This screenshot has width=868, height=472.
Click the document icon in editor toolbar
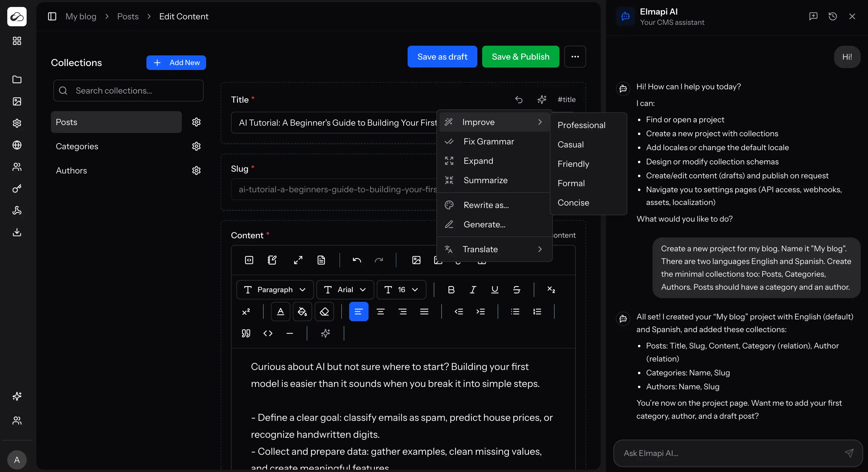(321, 260)
